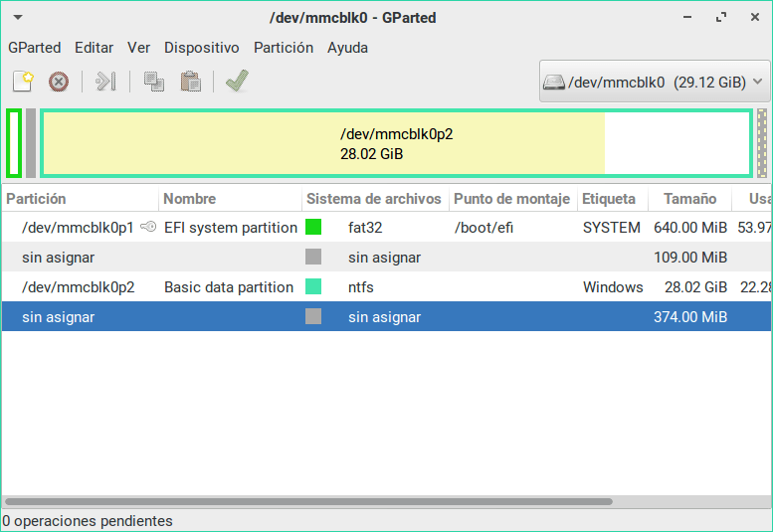Click the green fat32 color swatch

click(313, 227)
